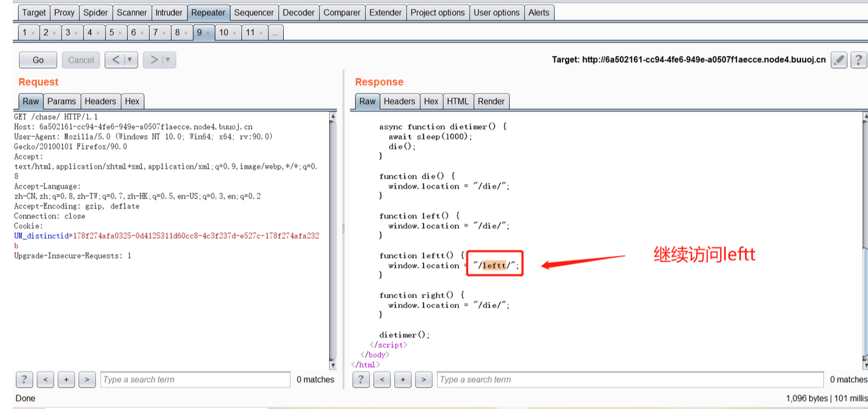Jump to previous match in response search
This screenshot has height=409, width=868.
pyautogui.click(x=382, y=379)
